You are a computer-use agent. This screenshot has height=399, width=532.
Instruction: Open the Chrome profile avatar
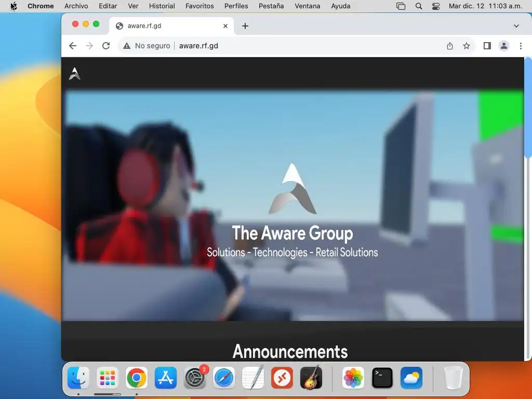pos(504,46)
